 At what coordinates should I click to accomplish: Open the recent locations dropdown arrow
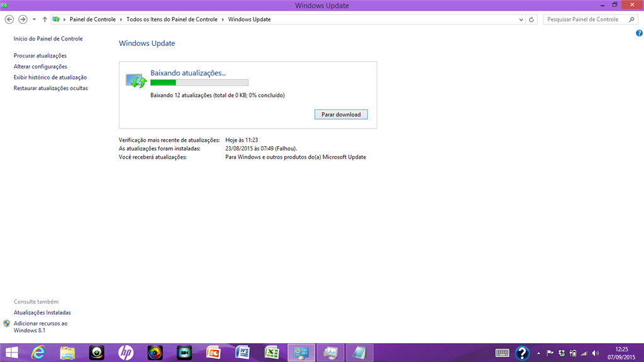coord(34,20)
